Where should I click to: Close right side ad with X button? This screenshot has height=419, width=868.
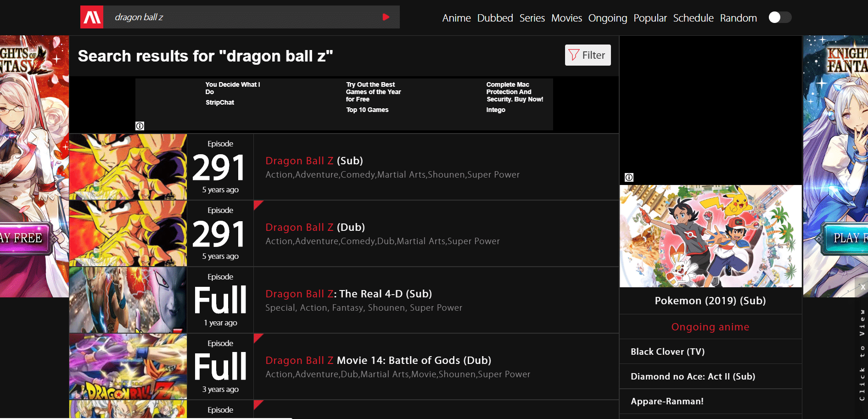(863, 287)
